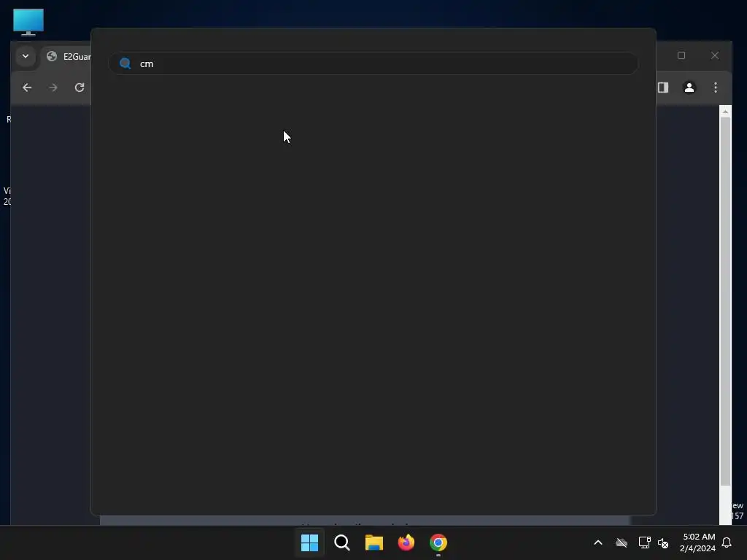Open network status tray icon
Image resolution: width=747 pixels, height=560 pixels.
(645, 542)
